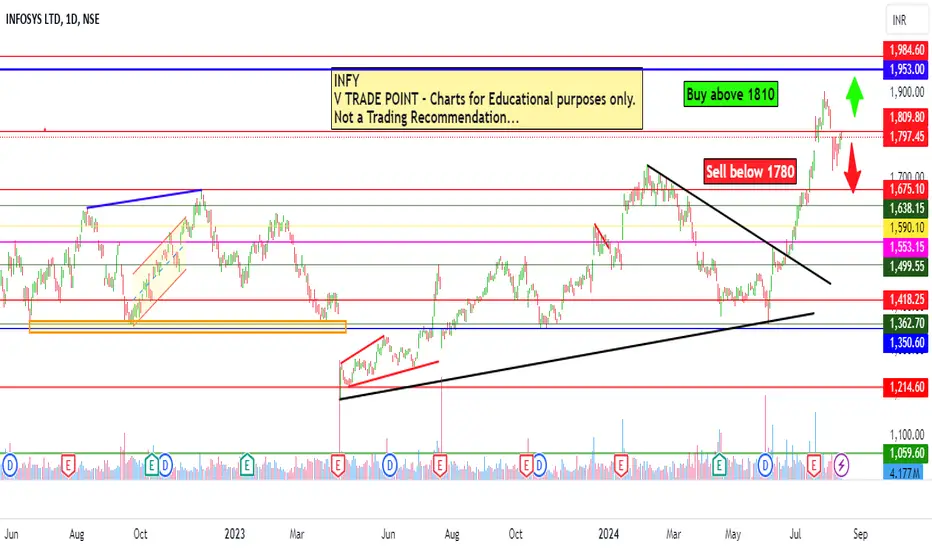The width and height of the screenshot is (932, 550).
Task: Open the red earnings marker before Aug 2022
Action: [68, 465]
